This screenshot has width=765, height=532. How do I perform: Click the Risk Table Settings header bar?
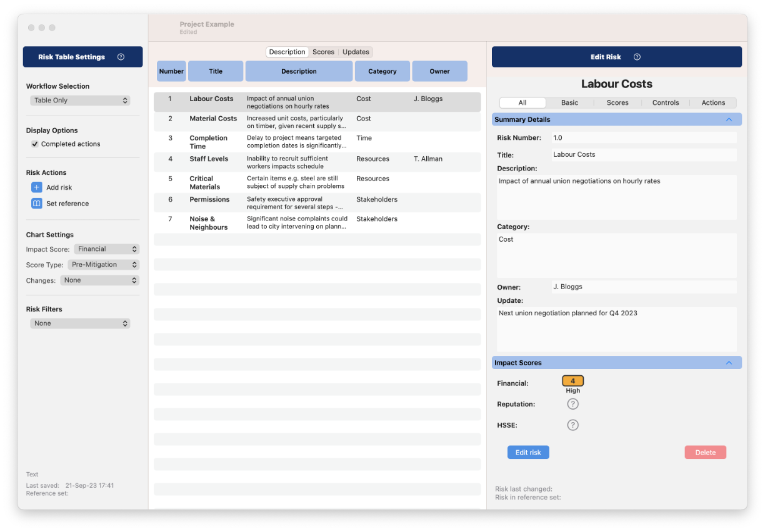coord(82,57)
